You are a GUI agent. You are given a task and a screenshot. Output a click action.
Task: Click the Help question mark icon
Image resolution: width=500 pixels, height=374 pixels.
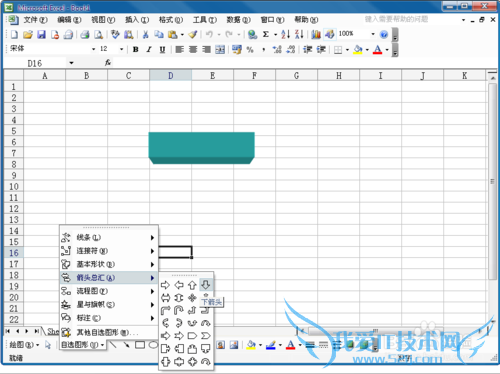tap(384, 34)
